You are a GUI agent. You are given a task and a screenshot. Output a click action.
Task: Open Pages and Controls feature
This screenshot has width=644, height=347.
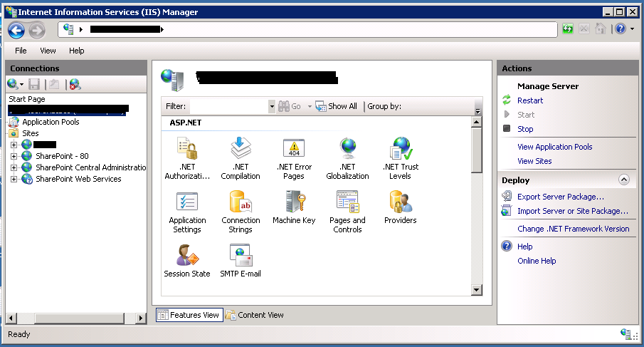(347, 212)
